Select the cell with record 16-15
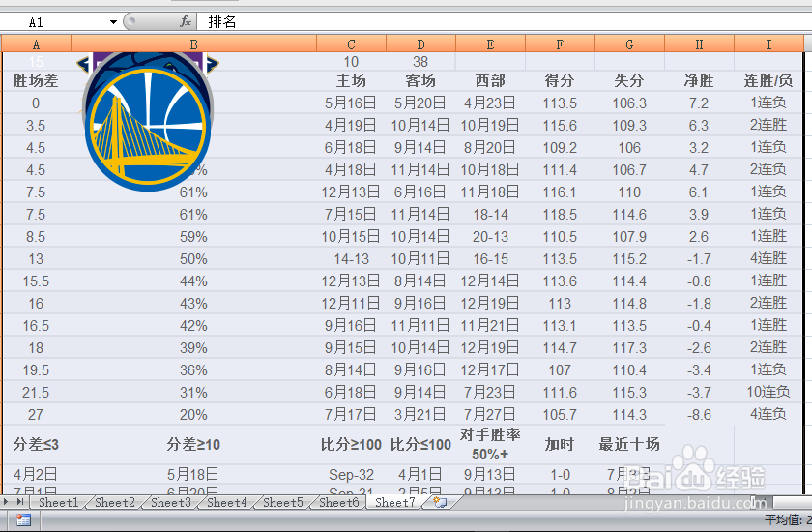The image size is (812, 532). pos(490,259)
